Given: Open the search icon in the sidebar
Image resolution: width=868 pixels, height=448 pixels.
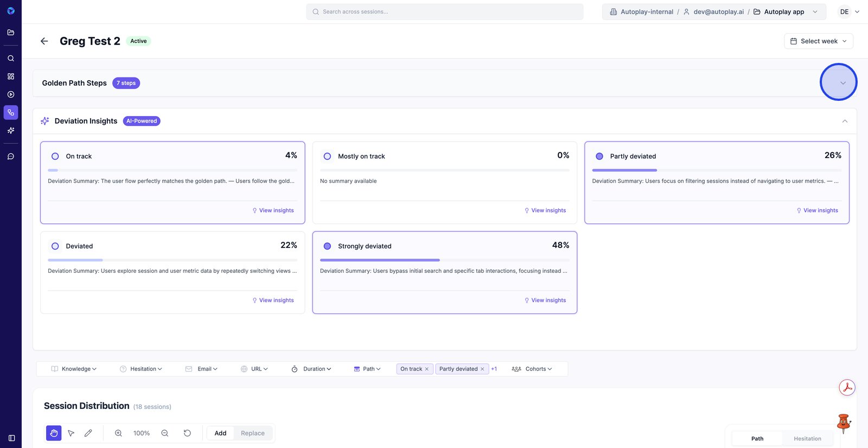Looking at the screenshot, I should [11, 58].
